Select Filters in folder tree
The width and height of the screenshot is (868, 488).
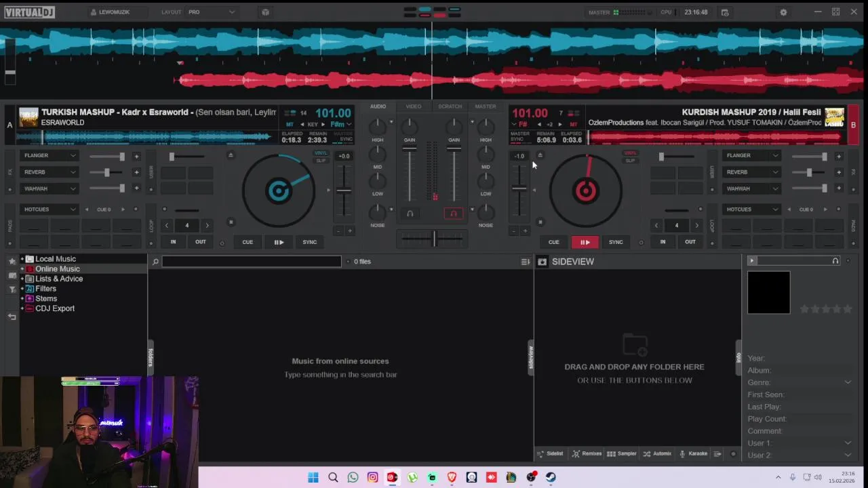45,289
